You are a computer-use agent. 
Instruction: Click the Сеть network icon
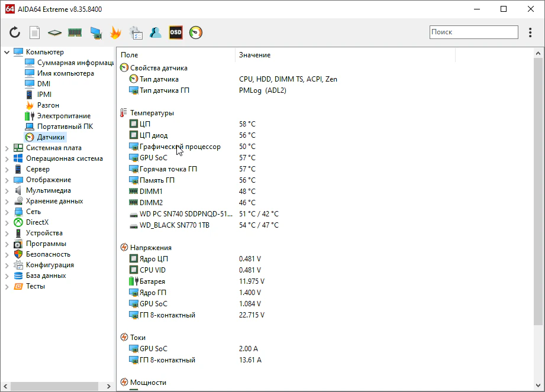pyautogui.click(x=18, y=212)
